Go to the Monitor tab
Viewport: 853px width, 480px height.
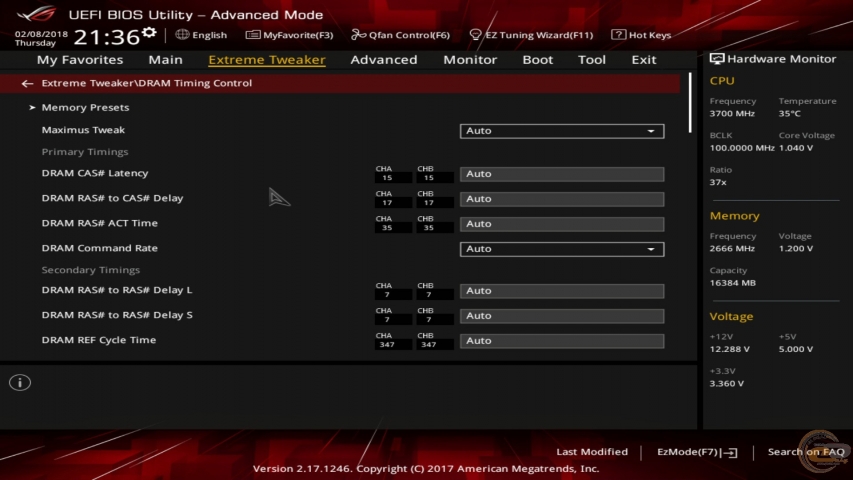coord(470,59)
